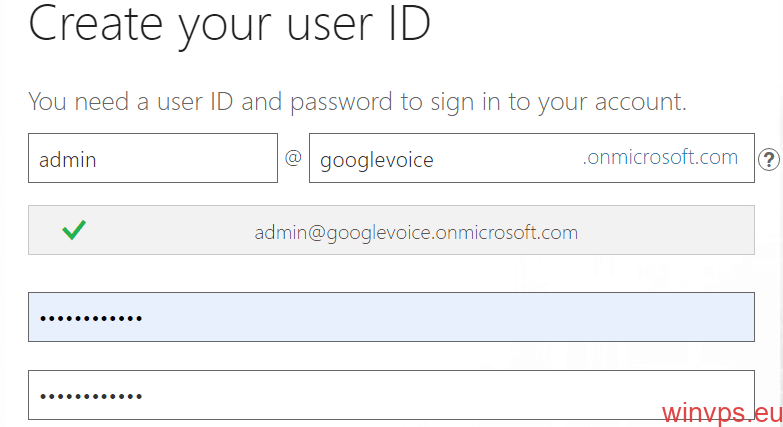This screenshot has width=783, height=427.
Task: Select the first password field
Action: point(390,317)
